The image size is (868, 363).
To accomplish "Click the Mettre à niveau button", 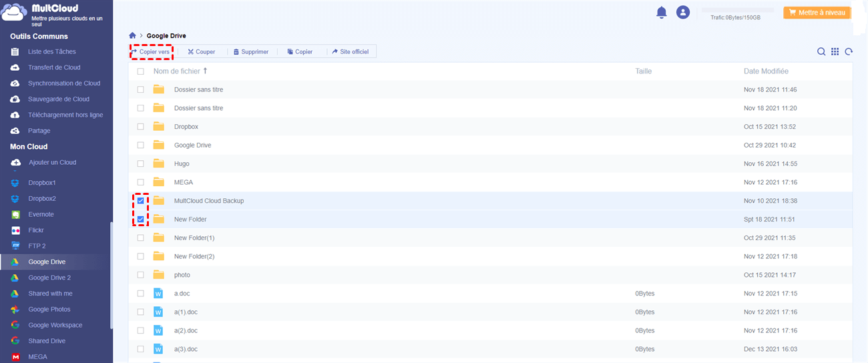I will 817,12.
